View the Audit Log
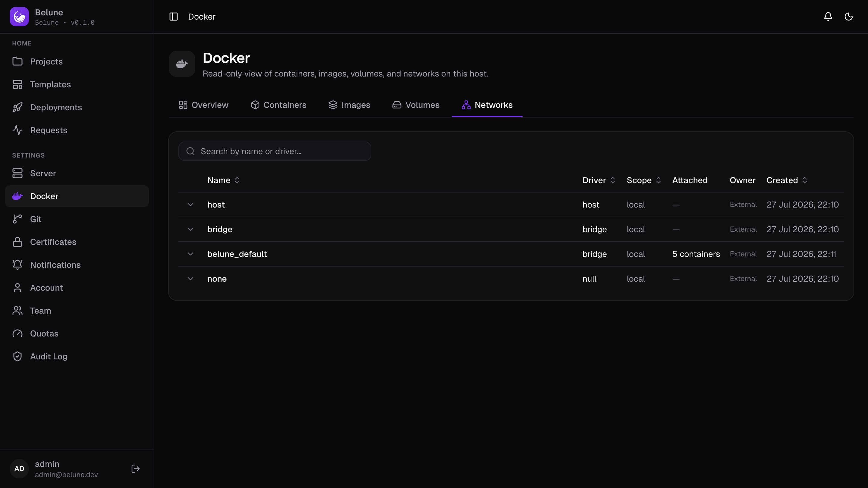This screenshot has height=488, width=868. pyautogui.click(x=77, y=357)
